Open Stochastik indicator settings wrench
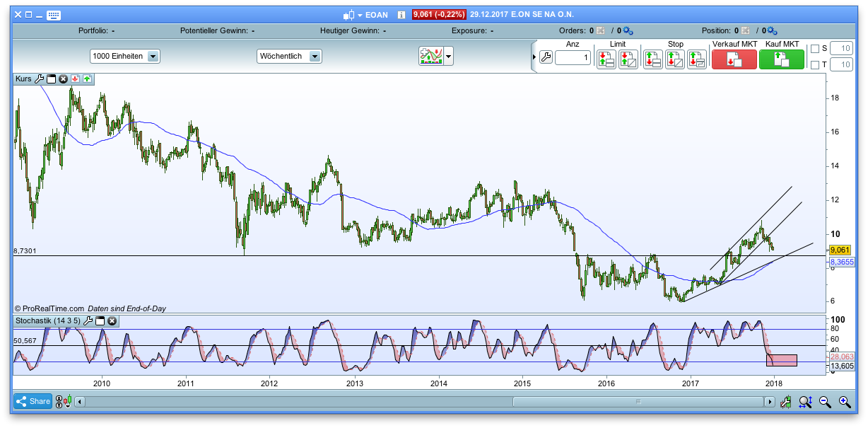This screenshot has height=428, width=868. click(88, 321)
